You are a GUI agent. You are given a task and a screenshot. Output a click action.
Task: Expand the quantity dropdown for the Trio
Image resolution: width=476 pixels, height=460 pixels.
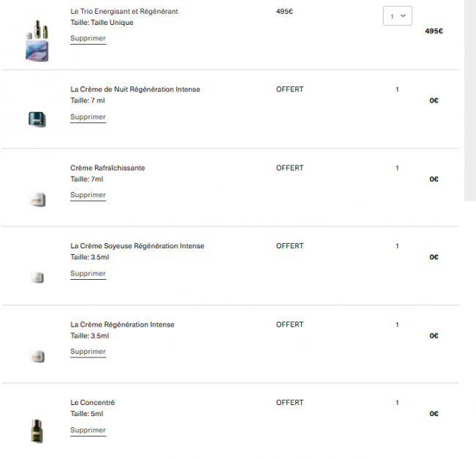click(x=398, y=16)
